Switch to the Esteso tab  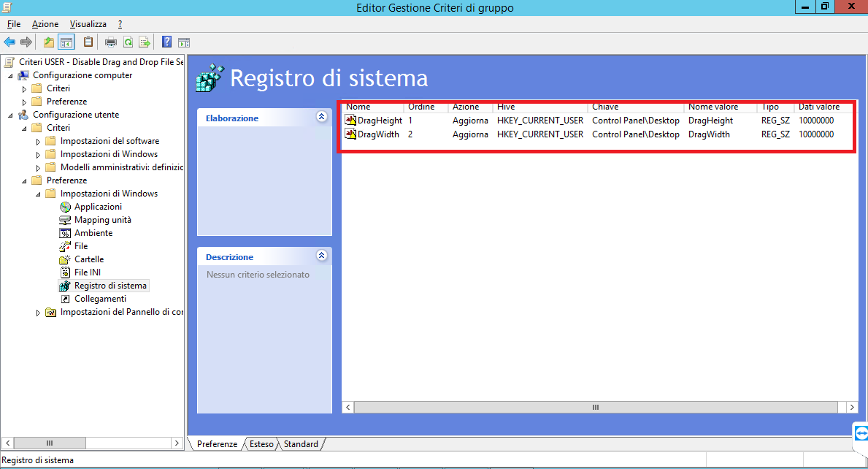(x=261, y=444)
